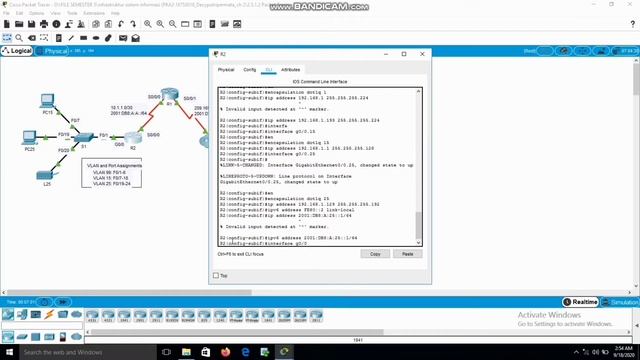Launch the Activity Wizard icon

pyautogui.click(x=69, y=24)
